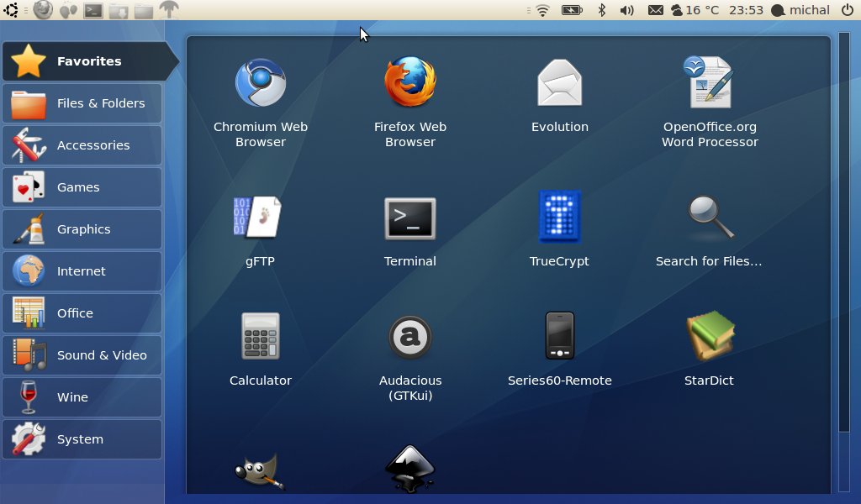Image resolution: width=861 pixels, height=504 pixels.
Task: Show the Games category
Action: (82, 187)
